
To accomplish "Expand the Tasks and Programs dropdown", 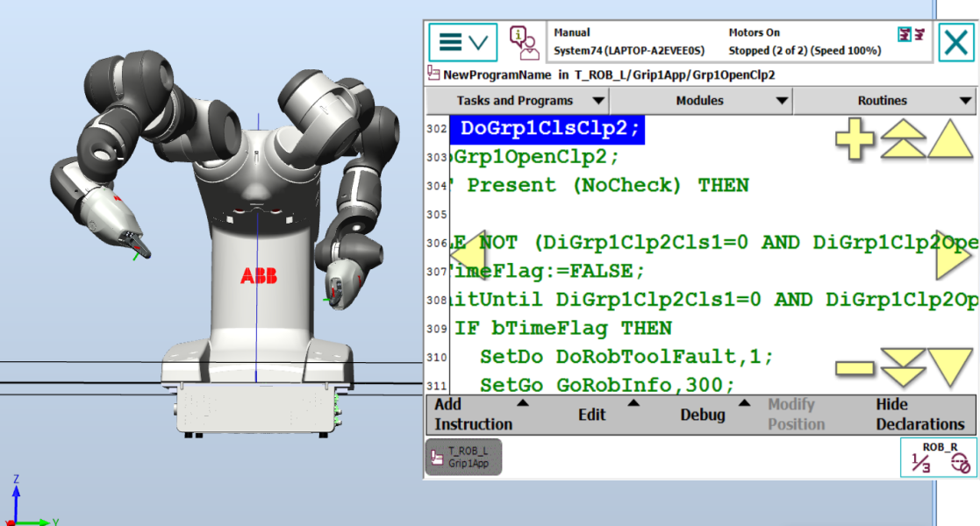I will (x=517, y=101).
